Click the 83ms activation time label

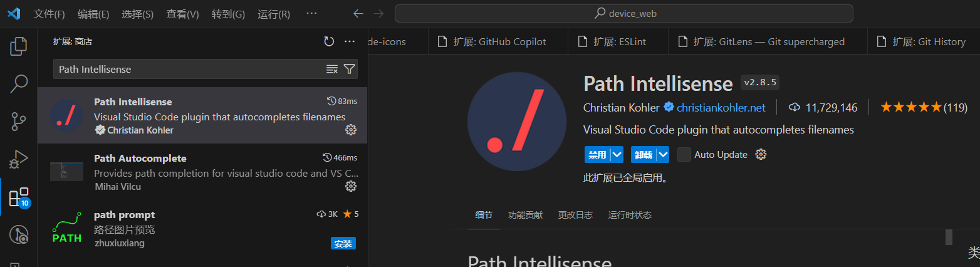tap(342, 101)
